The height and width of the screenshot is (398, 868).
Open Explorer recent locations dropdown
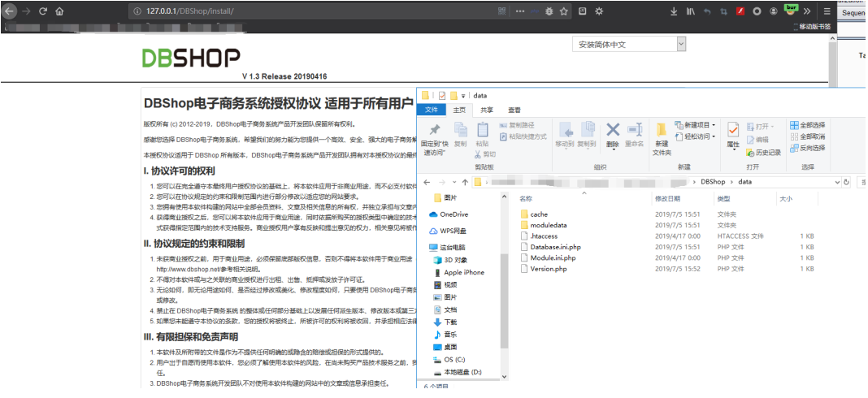pos(454,182)
